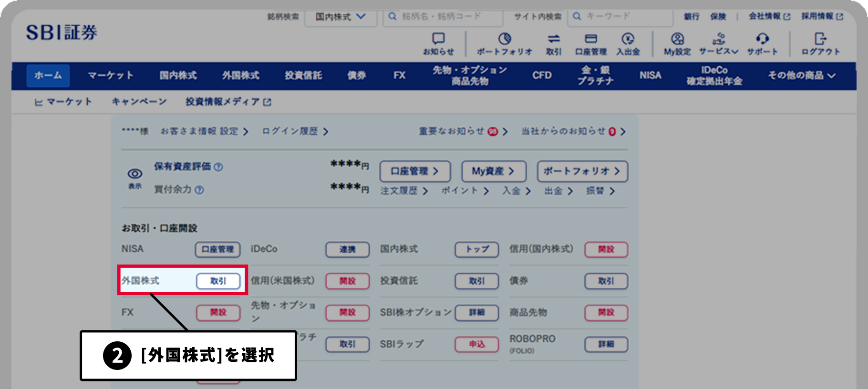Open 投資情報メディア external link
Screen dimensions: 868x389
(x=228, y=102)
